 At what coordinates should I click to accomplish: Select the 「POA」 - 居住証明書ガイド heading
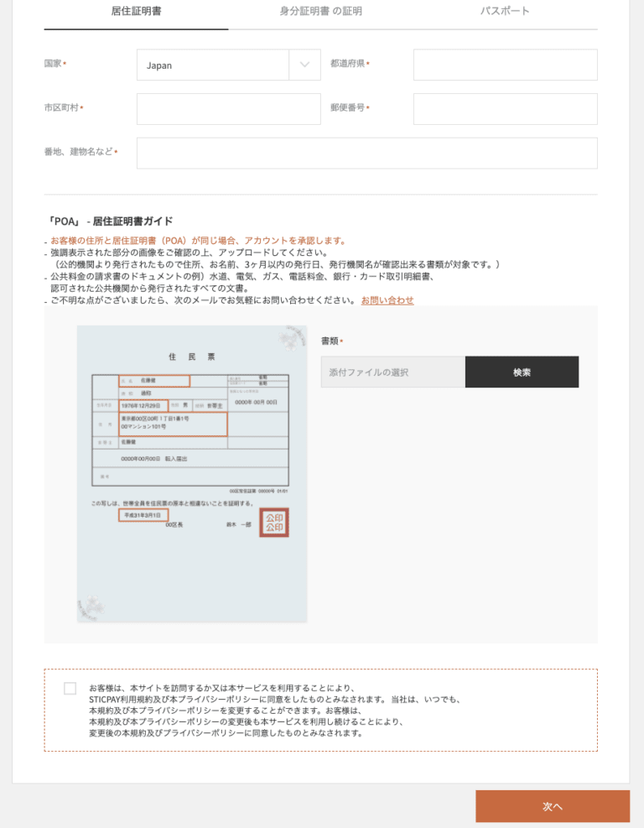[x=110, y=221]
